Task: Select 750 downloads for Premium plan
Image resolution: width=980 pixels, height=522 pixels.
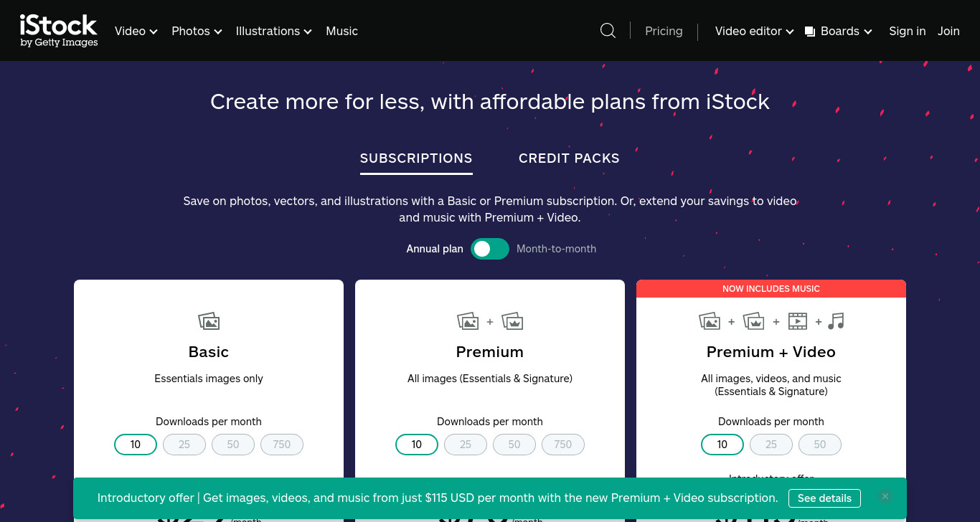Action: click(x=563, y=445)
